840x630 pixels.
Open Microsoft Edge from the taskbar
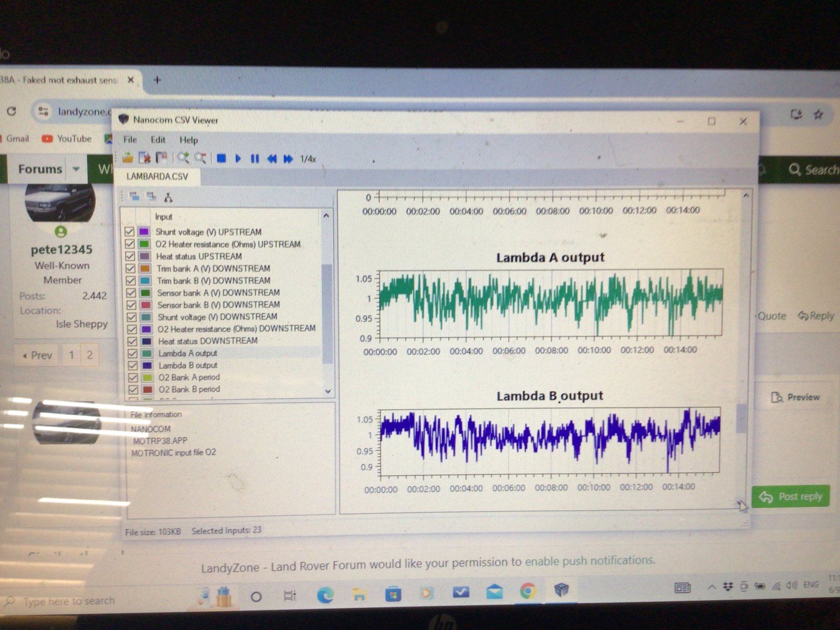(325, 594)
